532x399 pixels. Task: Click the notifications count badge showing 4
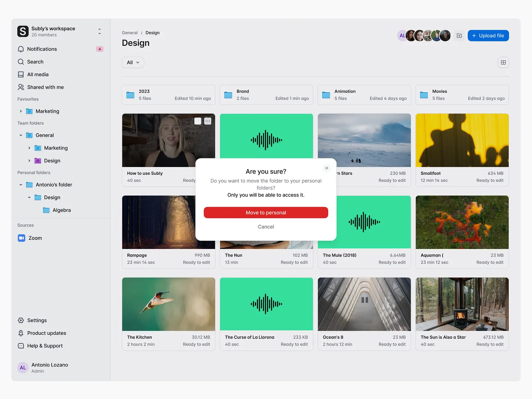pyautogui.click(x=100, y=49)
